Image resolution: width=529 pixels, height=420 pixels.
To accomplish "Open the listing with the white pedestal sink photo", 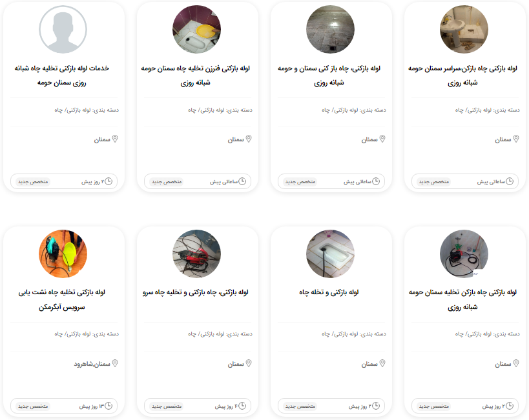I will click(x=464, y=29).
